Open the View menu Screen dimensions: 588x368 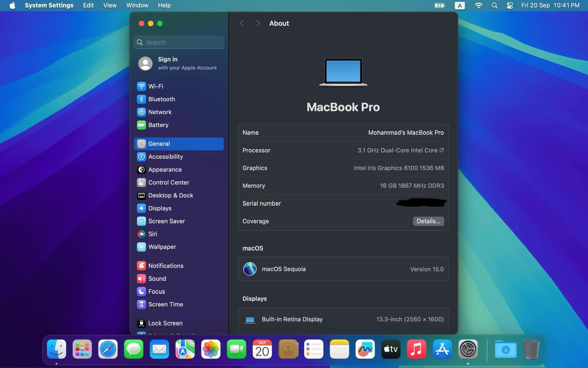[x=110, y=5]
